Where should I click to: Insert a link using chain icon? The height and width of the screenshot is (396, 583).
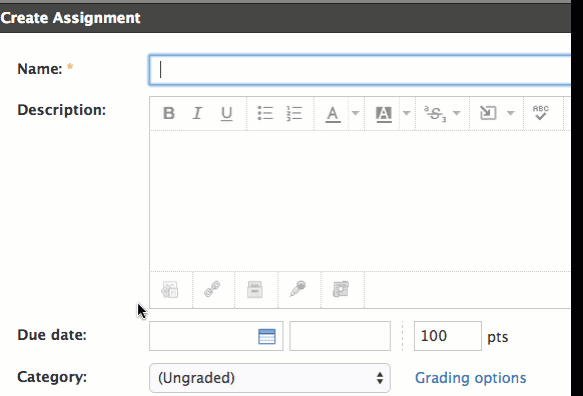pyautogui.click(x=212, y=289)
